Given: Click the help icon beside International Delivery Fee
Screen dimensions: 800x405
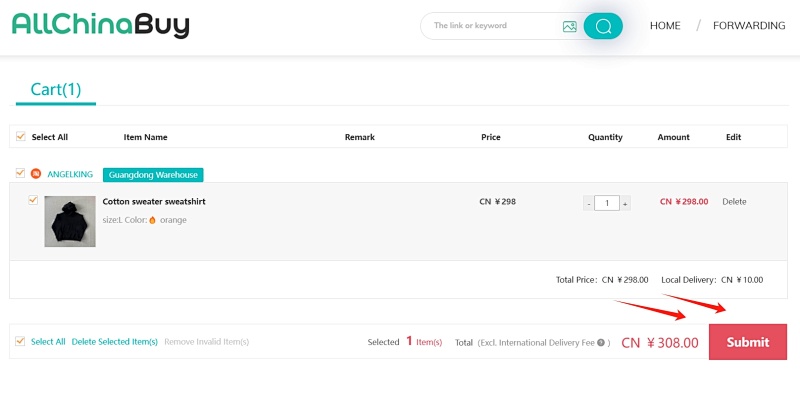Looking at the screenshot, I should coord(601,342).
